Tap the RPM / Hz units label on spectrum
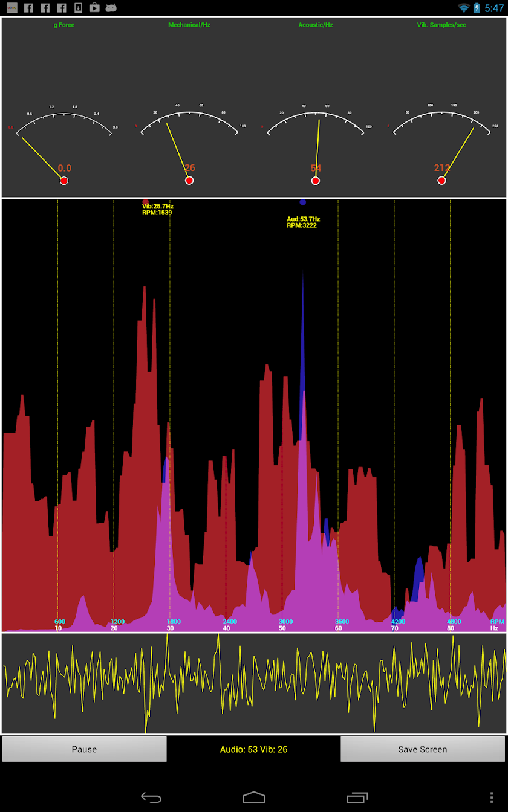This screenshot has height=812, width=508. 497,625
